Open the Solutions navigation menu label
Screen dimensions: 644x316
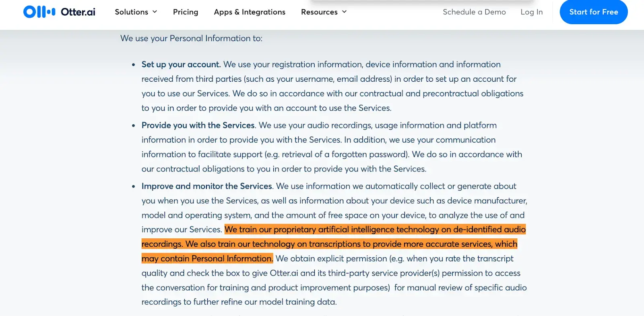click(131, 12)
